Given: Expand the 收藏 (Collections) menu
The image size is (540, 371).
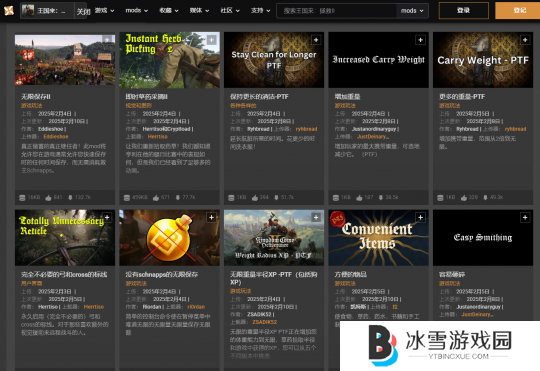Looking at the screenshot, I should (x=169, y=11).
